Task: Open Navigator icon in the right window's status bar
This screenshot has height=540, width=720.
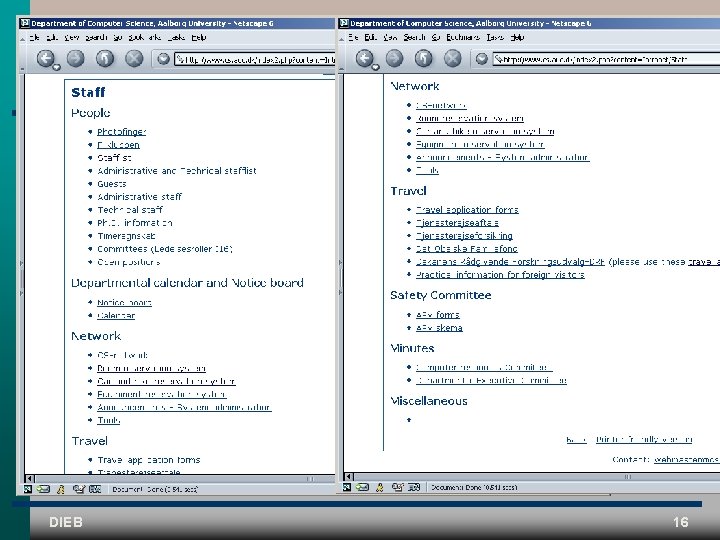Action: coord(347,487)
